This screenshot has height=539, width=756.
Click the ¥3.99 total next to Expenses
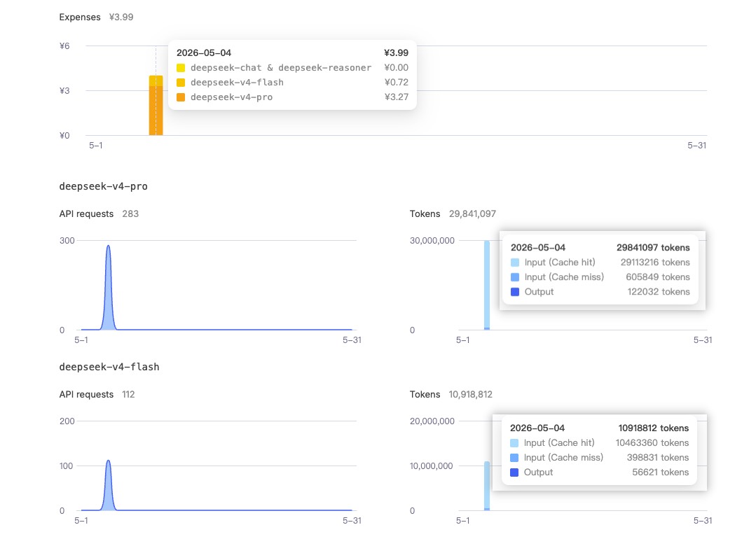tap(121, 17)
